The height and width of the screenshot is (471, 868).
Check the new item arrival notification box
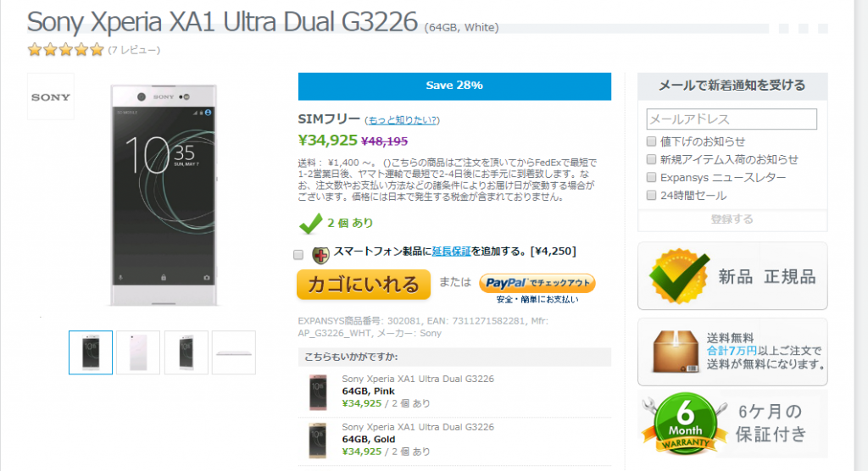652,159
